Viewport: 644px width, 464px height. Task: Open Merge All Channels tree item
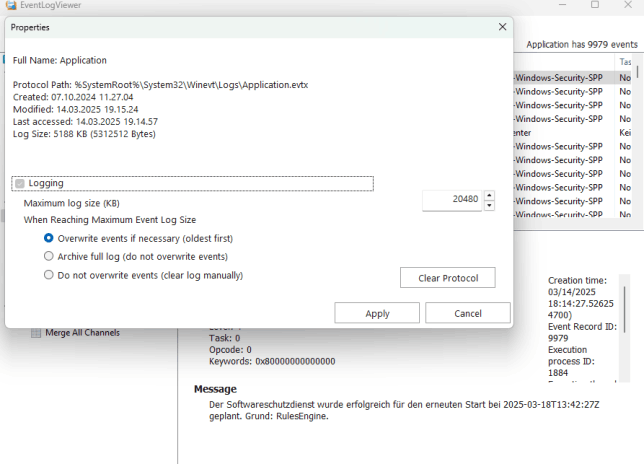pos(82,333)
